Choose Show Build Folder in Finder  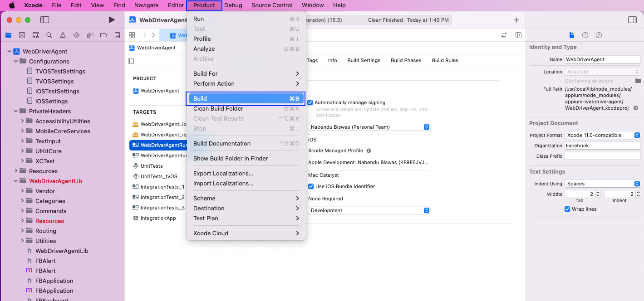coord(246,158)
